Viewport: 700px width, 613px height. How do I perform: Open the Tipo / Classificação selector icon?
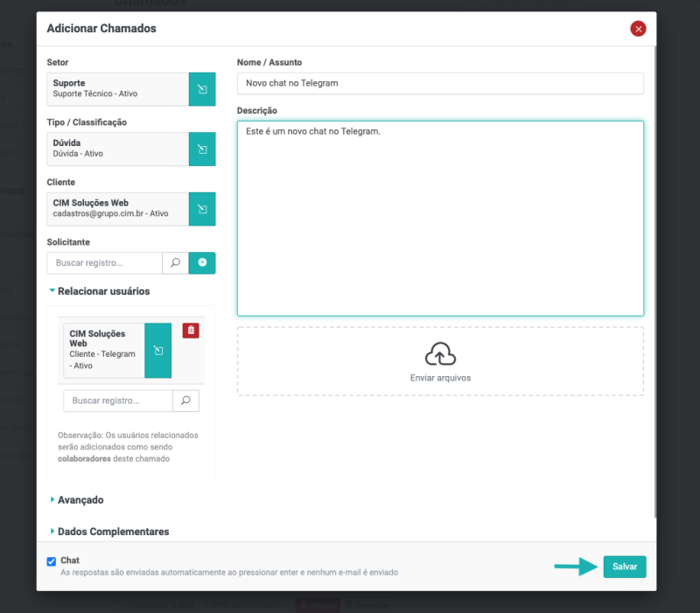pos(202,149)
